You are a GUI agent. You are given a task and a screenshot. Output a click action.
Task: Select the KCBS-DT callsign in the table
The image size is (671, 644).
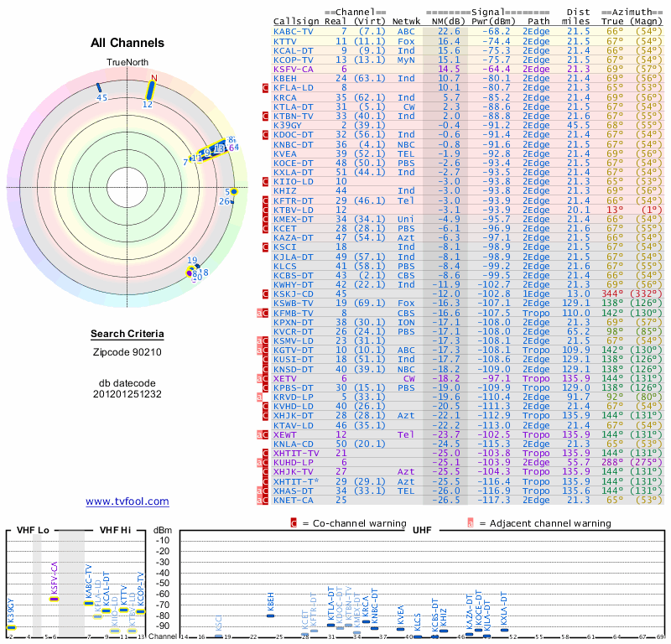click(293, 276)
